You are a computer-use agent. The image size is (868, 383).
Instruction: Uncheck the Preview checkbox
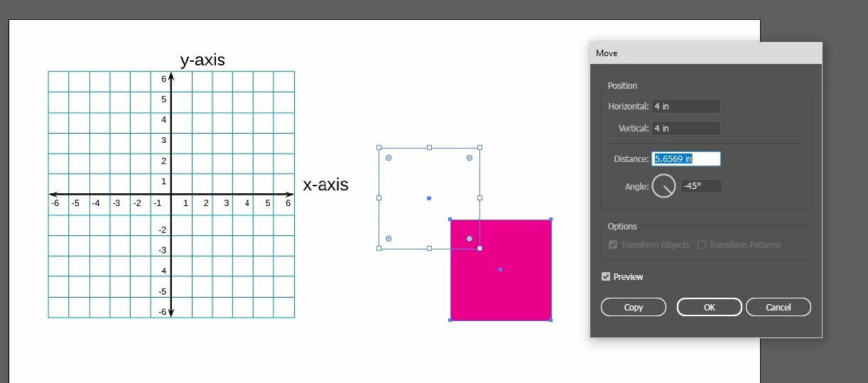[606, 277]
